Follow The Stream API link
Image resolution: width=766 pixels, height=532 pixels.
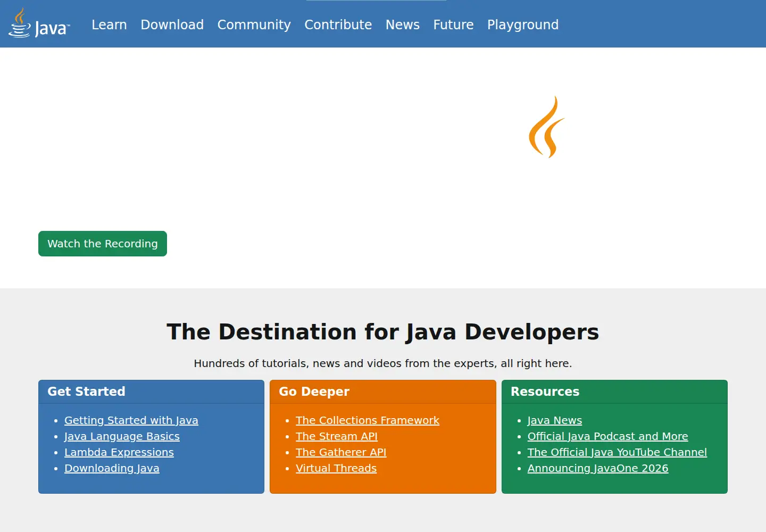pos(337,436)
